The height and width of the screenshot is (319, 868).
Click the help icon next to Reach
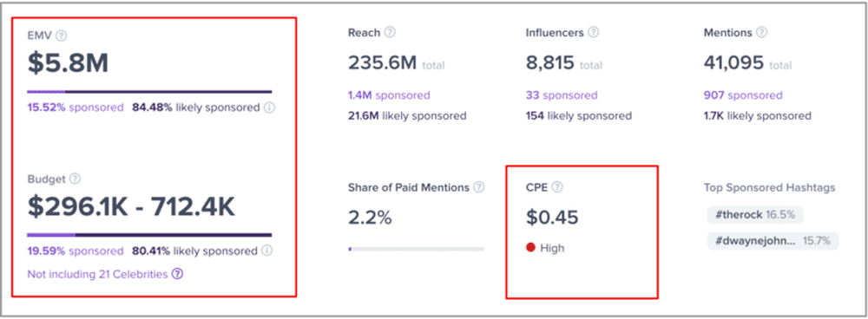(x=390, y=33)
